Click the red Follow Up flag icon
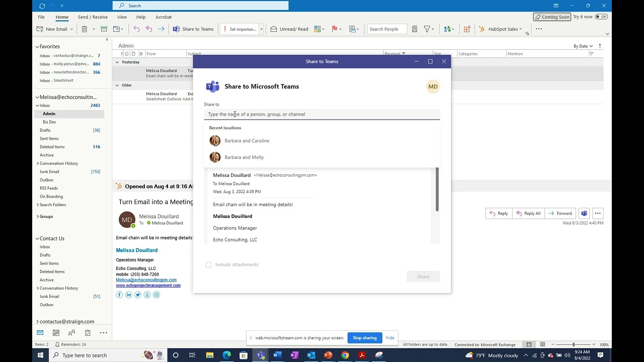This screenshot has height=362, width=644. coord(335,29)
